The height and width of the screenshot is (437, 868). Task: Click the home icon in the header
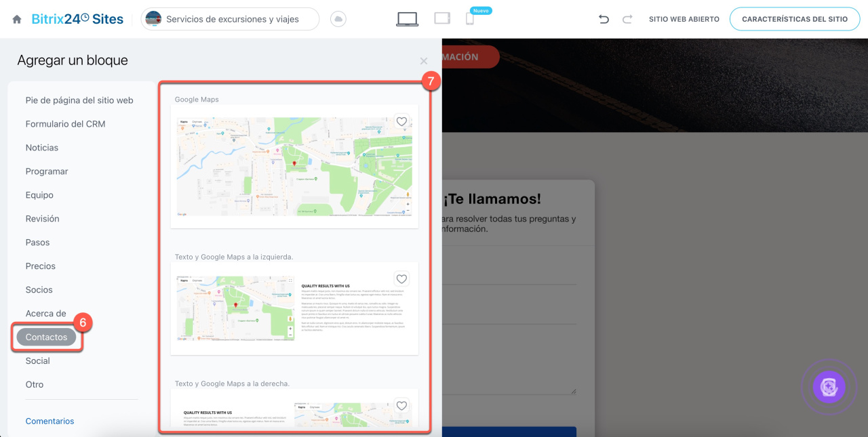[17, 20]
